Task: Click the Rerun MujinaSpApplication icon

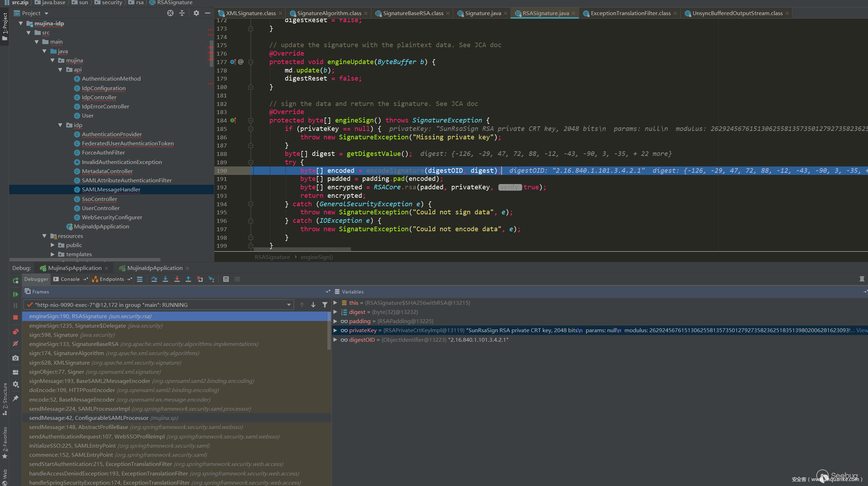Action: pos(15,280)
